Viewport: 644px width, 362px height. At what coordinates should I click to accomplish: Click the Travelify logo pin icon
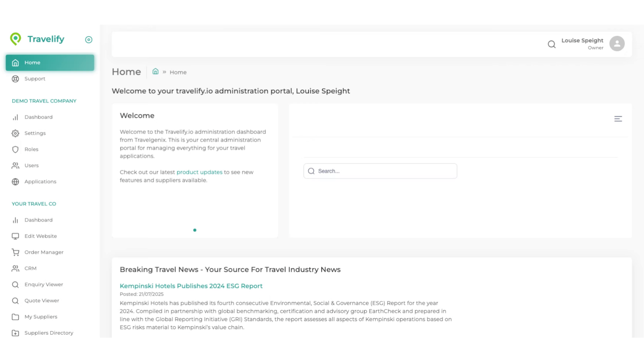point(15,39)
